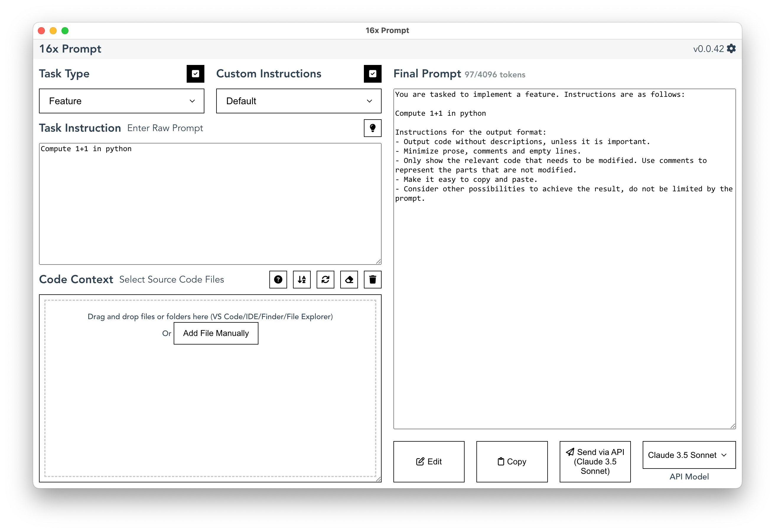Click the drag and drop files zone
Image resolution: width=775 pixels, height=532 pixels.
(210, 388)
